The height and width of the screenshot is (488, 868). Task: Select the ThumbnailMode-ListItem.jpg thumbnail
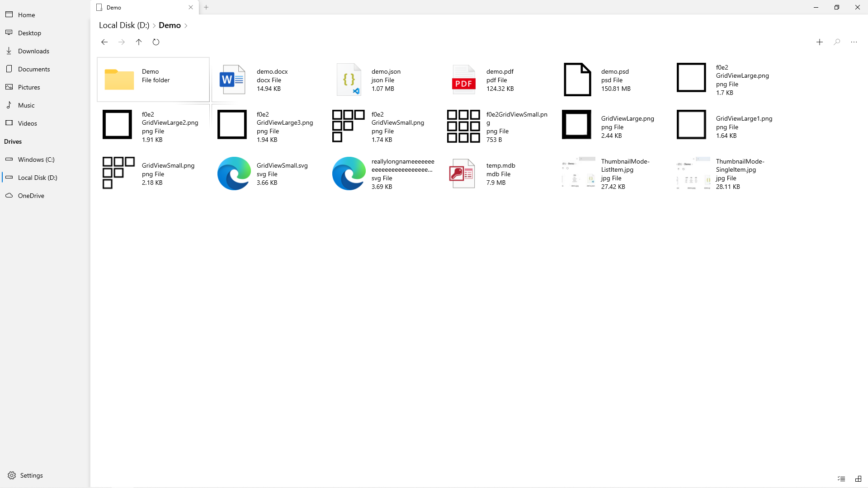[578, 173]
